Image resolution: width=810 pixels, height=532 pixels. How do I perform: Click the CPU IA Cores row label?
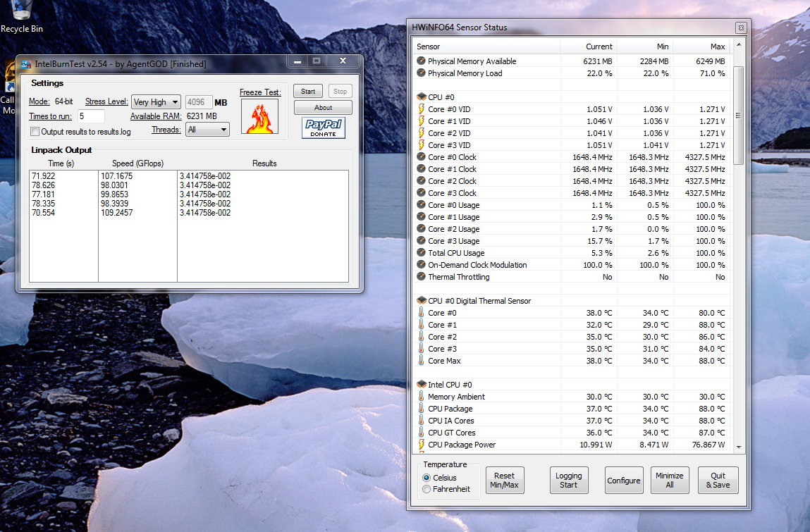click(x=451, y=421)
